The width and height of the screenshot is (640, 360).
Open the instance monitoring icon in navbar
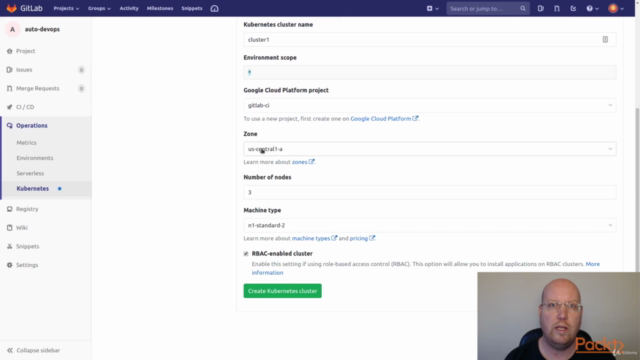(214, 8)
